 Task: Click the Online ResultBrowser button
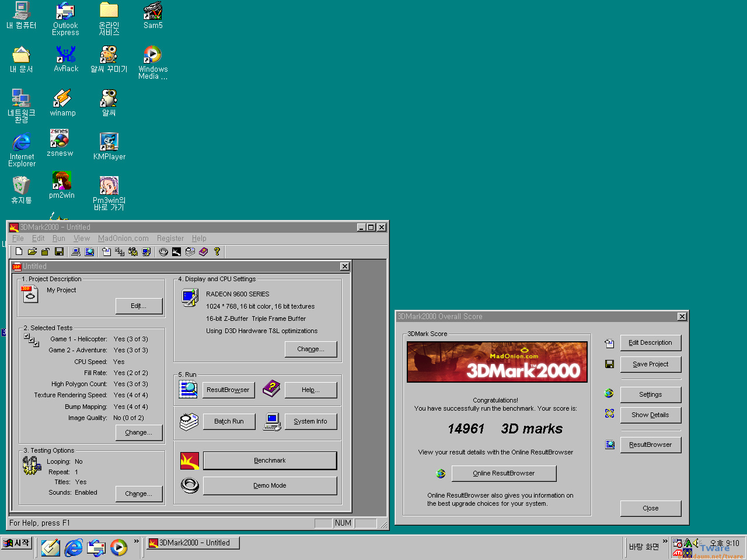pos(504,473)
